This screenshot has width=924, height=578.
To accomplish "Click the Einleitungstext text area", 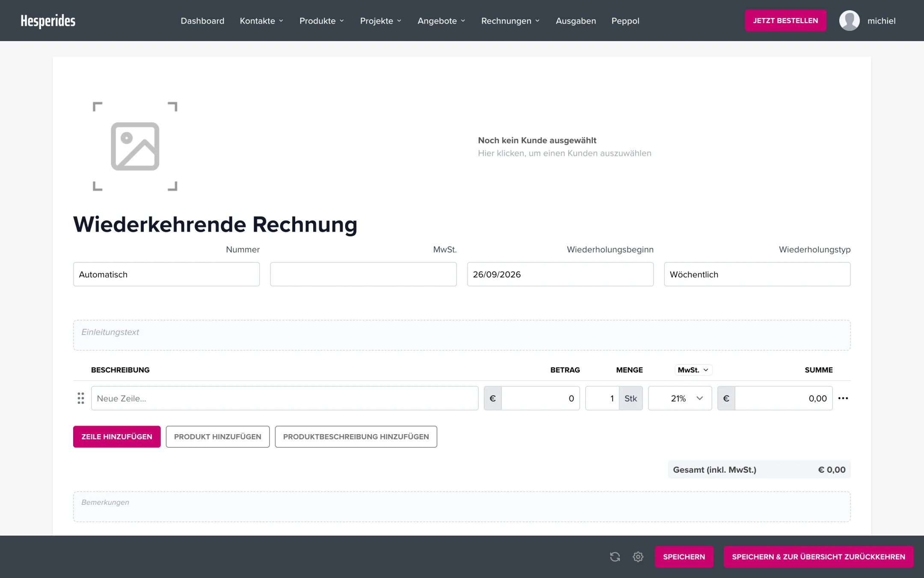I will 462,335.
